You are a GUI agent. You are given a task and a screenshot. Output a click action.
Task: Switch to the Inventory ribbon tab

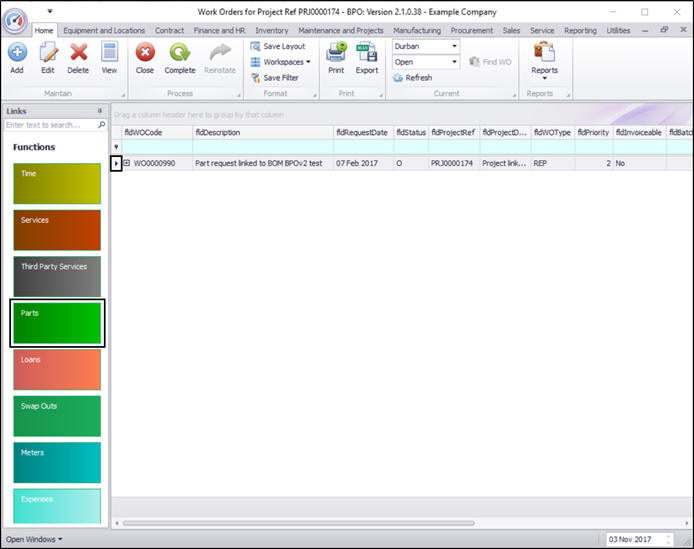(272, 31)
